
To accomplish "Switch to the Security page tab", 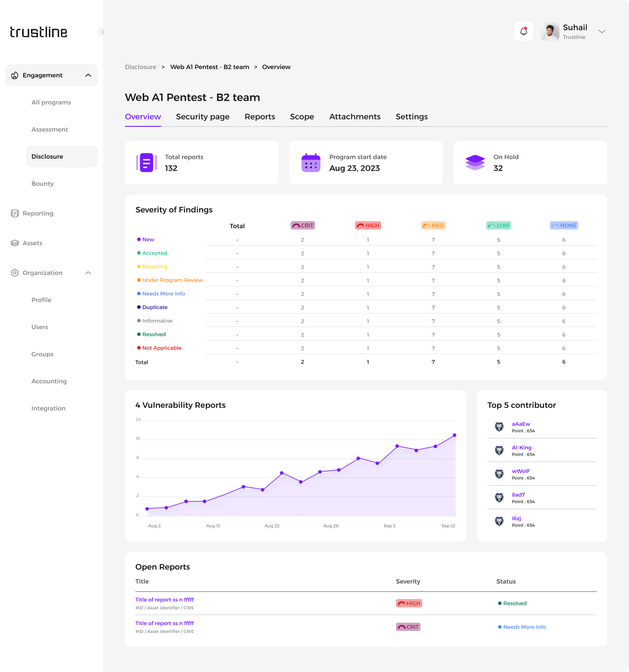I will tap(202, 117).
